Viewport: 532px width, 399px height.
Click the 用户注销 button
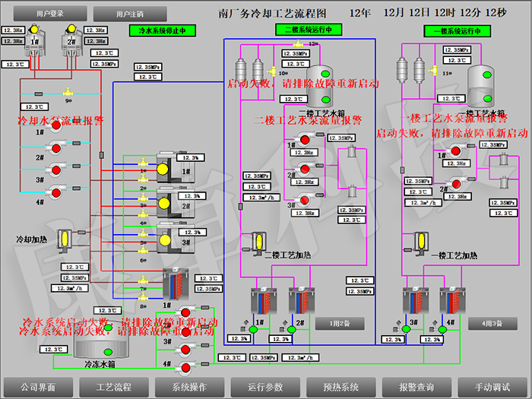pyautogui.click(x=130, y=14)
